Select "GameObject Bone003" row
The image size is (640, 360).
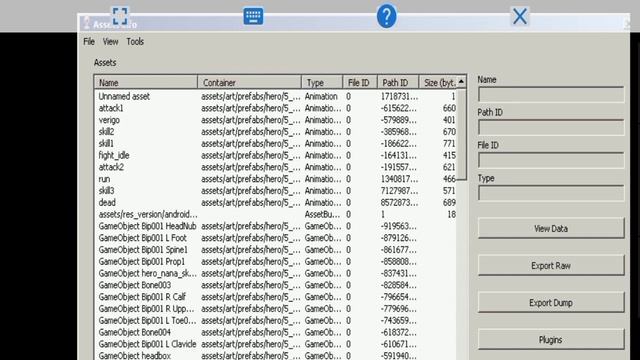pos(276,285)
